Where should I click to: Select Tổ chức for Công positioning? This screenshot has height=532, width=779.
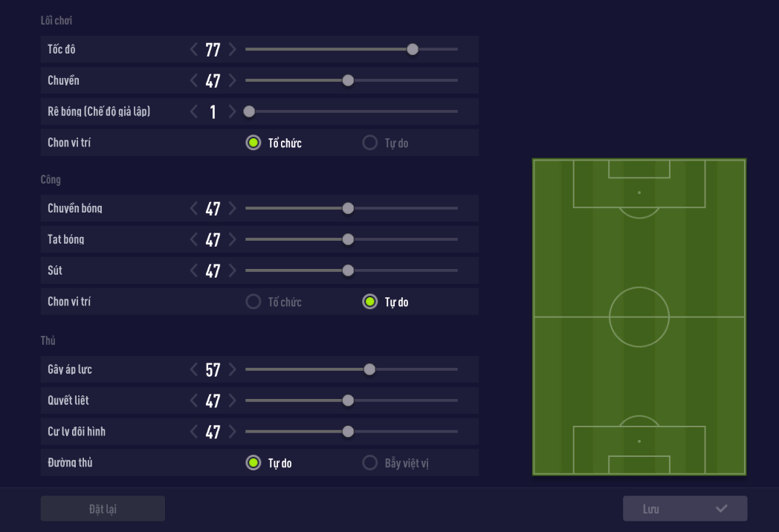tap(253, 302)
